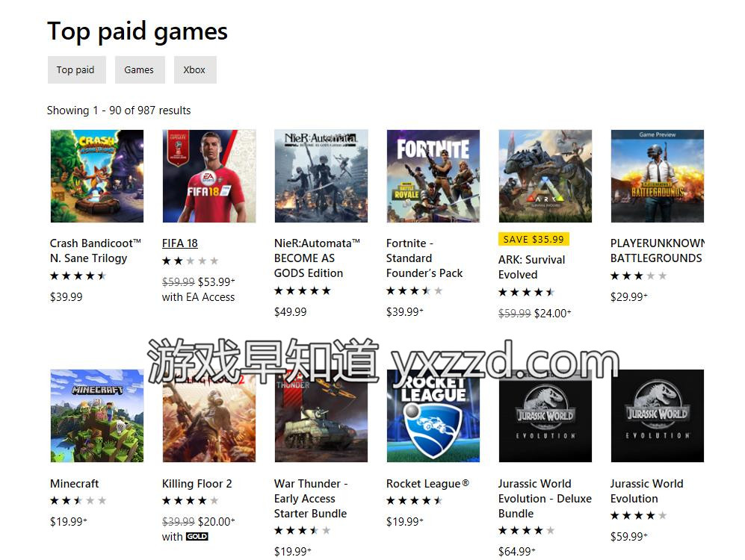Click the Rocket League cover art

coord(433,416)
